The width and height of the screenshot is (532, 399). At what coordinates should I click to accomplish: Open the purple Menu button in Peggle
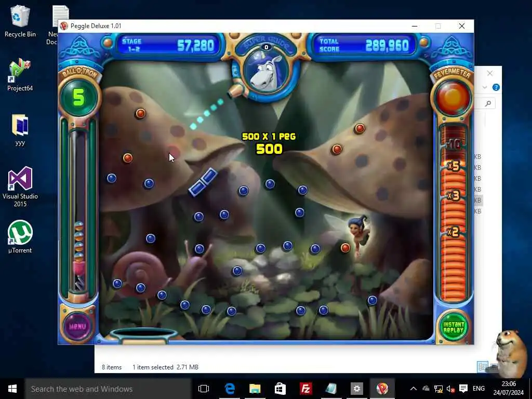tap(77, 326)
